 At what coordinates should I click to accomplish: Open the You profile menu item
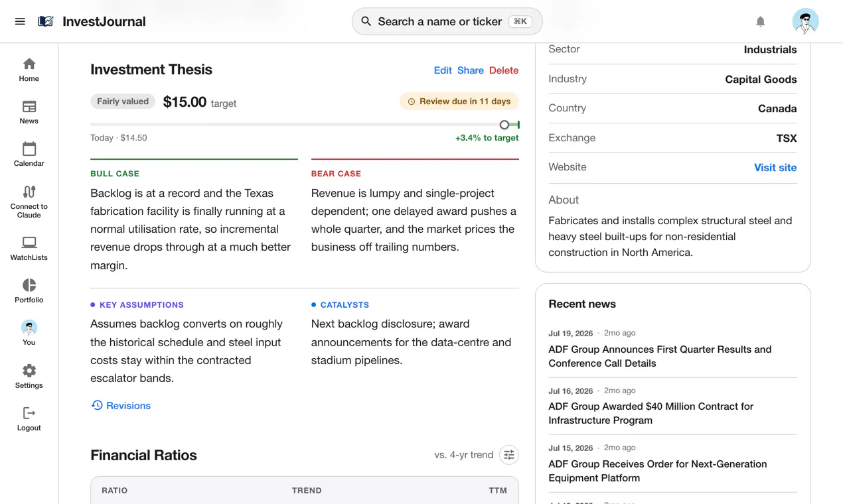(x=29, y=333)
